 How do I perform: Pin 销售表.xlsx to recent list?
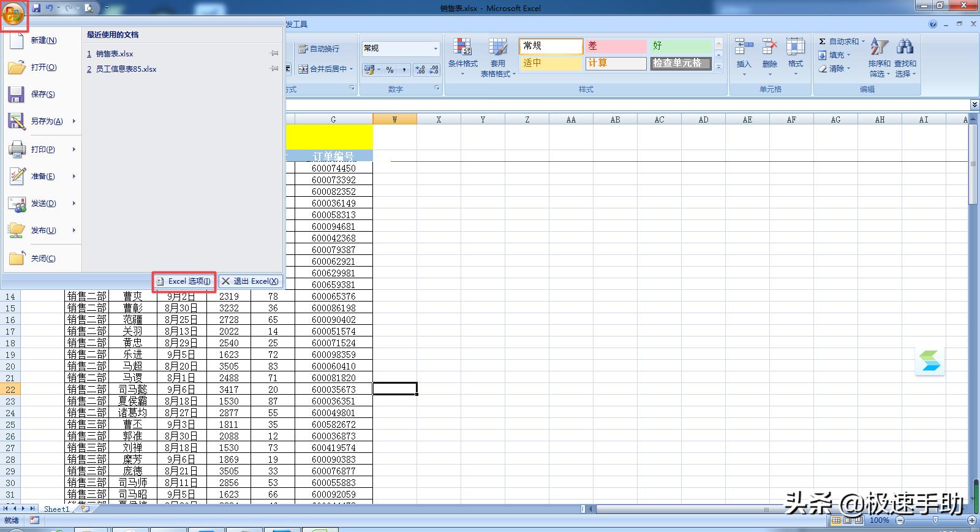click(x=274, y=54)
